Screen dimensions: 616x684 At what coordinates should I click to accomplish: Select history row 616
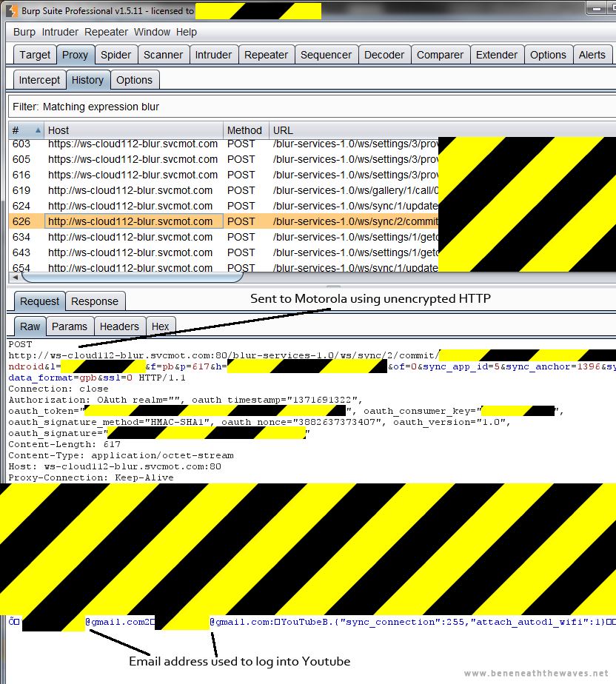(224, 175)
